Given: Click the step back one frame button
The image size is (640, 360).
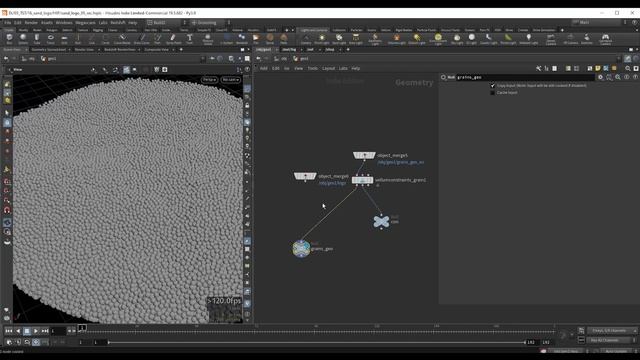Looking at the screenshot, I should [69, 331].
